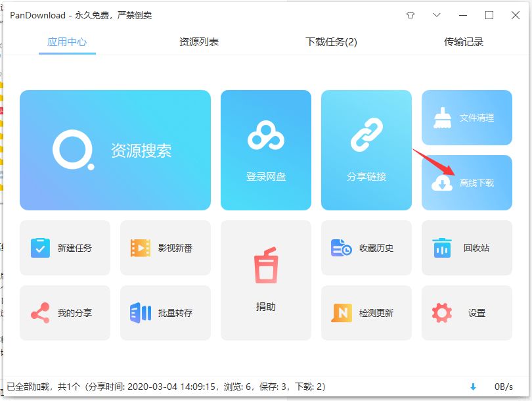
Task: Minimize the PanDownload window
Action: pyautogui.click(x=463, y=15)
